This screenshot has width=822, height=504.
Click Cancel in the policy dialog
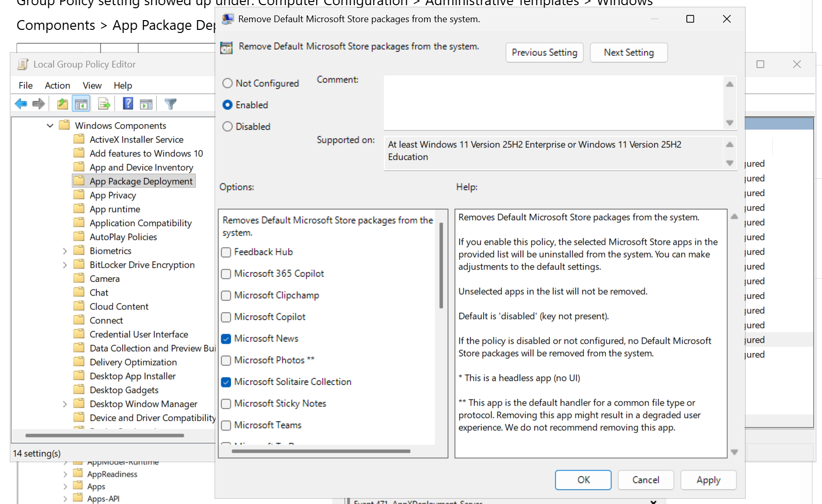click(646, 480)
